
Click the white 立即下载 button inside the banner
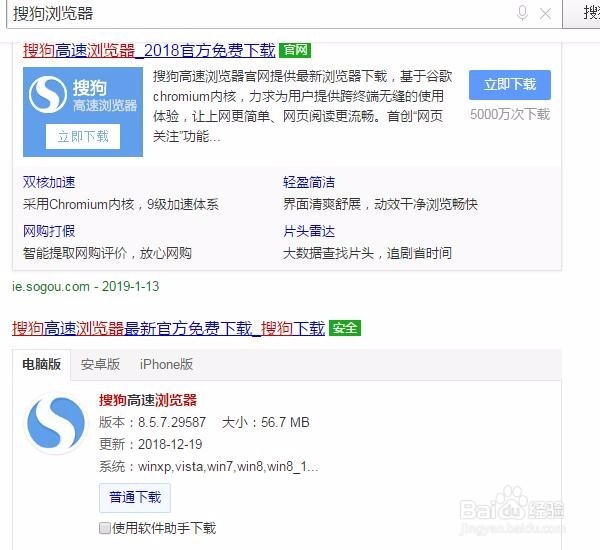[x=83, y=136]
